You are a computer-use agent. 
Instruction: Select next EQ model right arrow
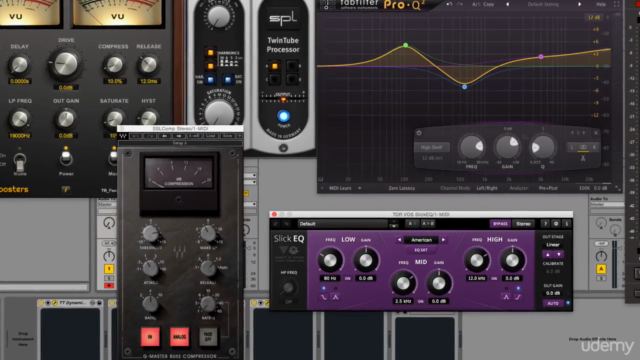click(x=443, y=240)
